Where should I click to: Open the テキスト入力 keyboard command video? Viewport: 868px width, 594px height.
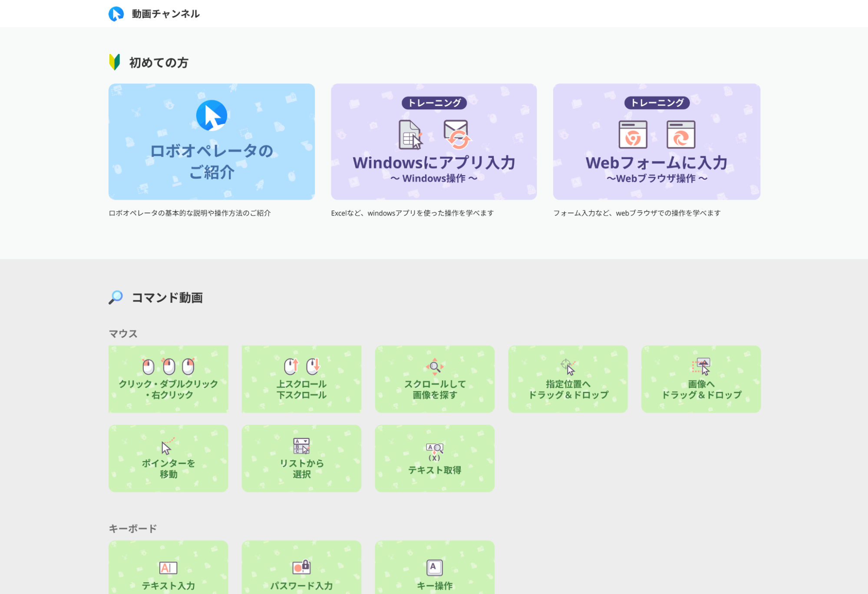pyautogui.click(x=168, y=567)
